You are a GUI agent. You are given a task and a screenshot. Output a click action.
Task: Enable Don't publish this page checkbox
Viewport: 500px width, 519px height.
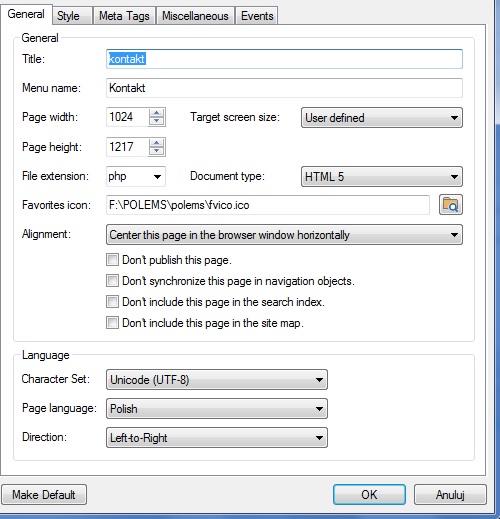(x=112, y=259)
